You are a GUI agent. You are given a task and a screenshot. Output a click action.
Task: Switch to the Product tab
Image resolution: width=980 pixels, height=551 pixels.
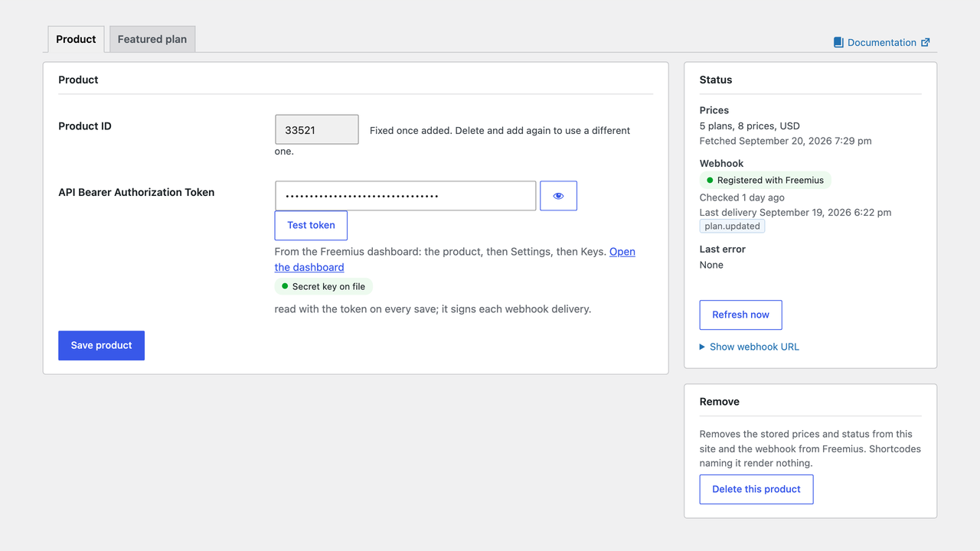76,39
